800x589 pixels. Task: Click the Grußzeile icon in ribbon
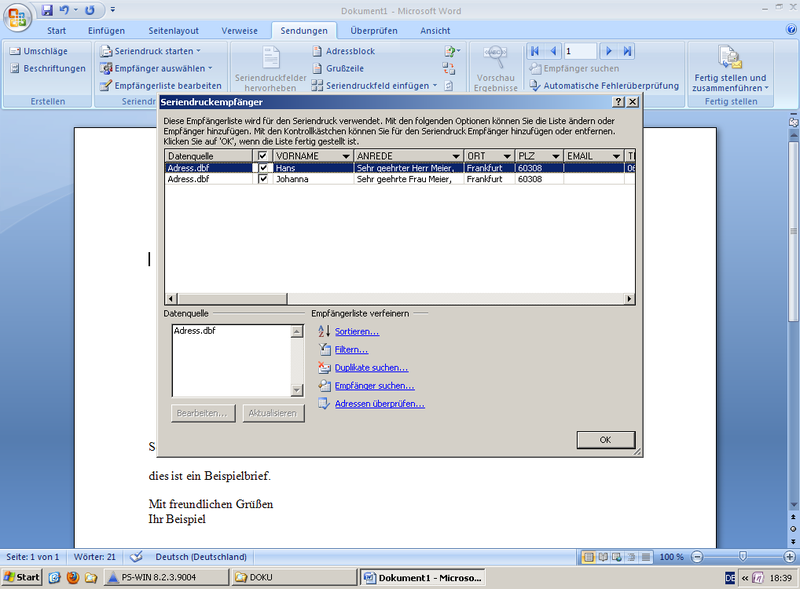click(x=317, y=68)
